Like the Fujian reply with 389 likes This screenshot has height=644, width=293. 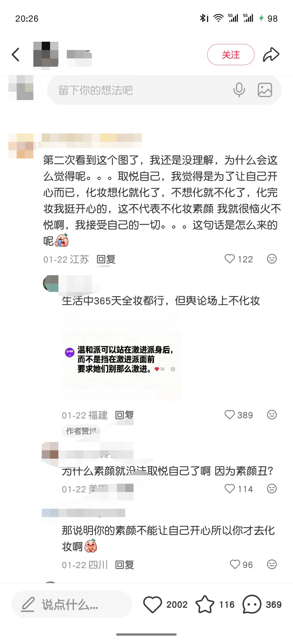coord(229,415)
